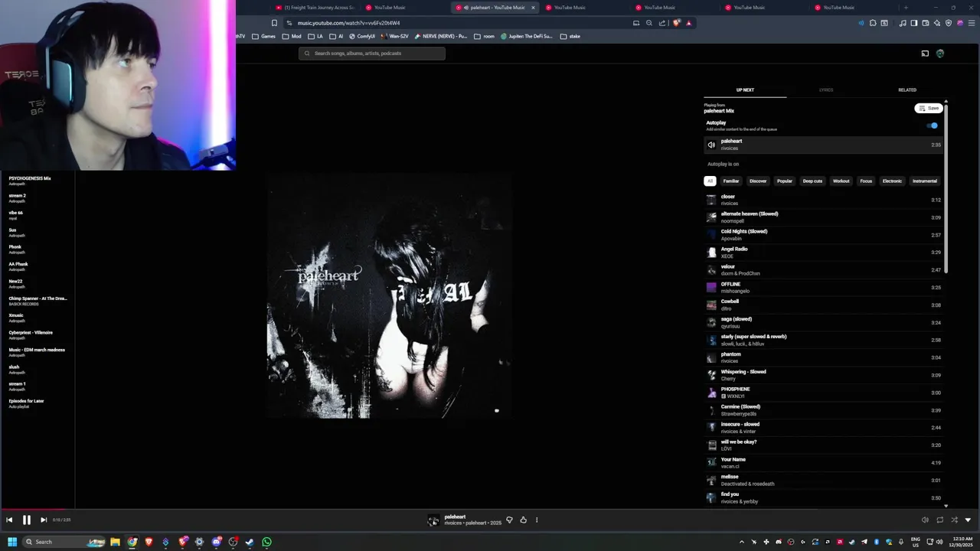
Task: Select the Electronic filter chip
Action: point(892,181)
